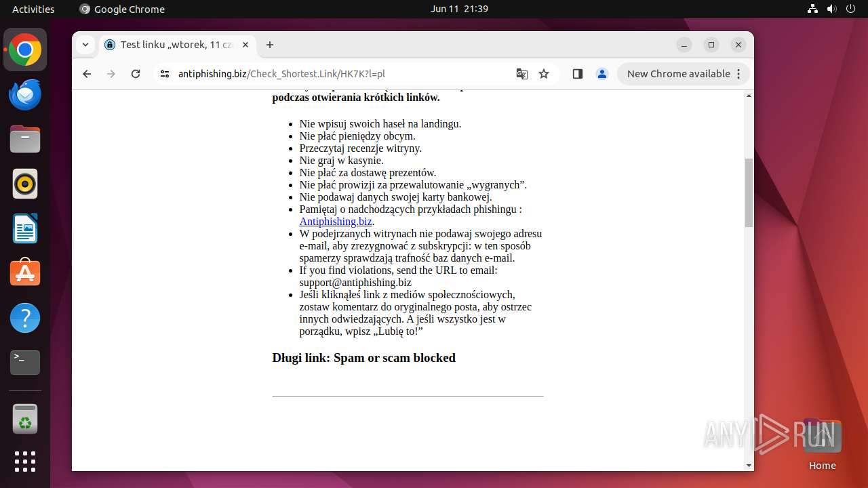Minimize the Chrome window
Viewport: 868px width, 488px height.
(x=684, y=45)
